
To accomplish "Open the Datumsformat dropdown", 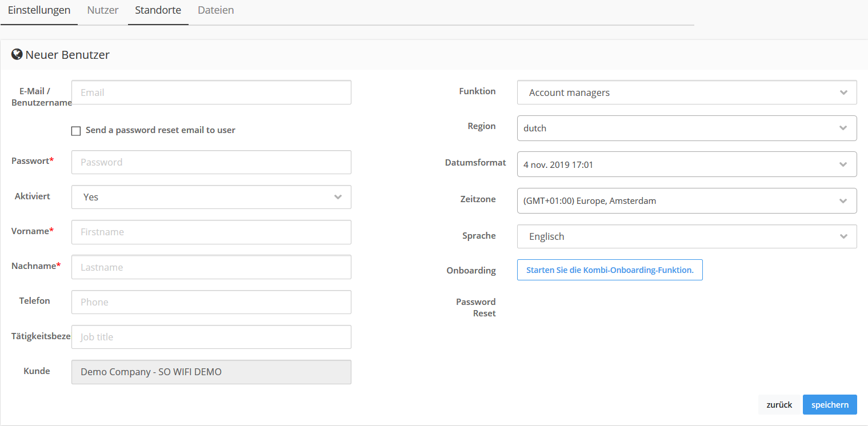I will tap(687, 164).
